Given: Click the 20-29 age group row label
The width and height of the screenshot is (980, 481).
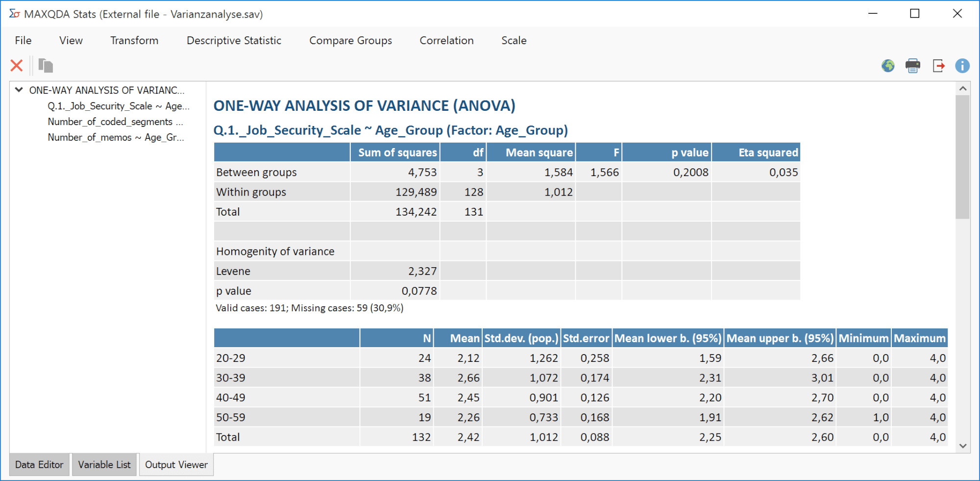Looking at the screenshot, I should (x=231, y=358).
